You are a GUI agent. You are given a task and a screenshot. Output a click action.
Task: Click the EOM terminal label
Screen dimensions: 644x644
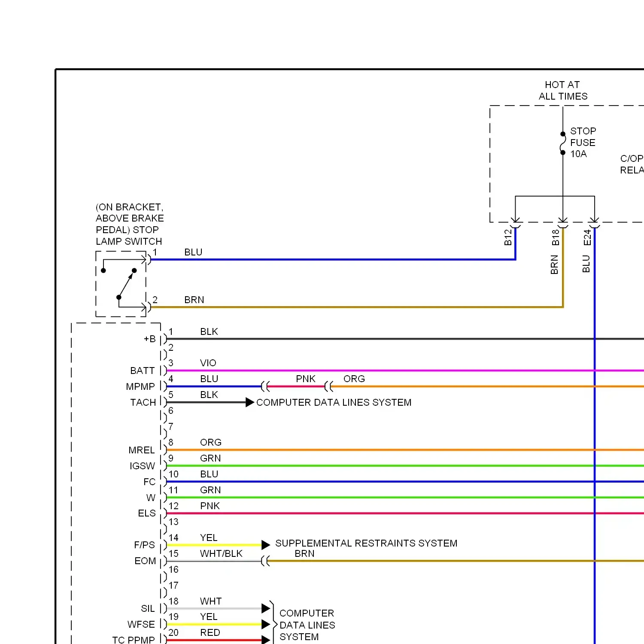[145, 561]
